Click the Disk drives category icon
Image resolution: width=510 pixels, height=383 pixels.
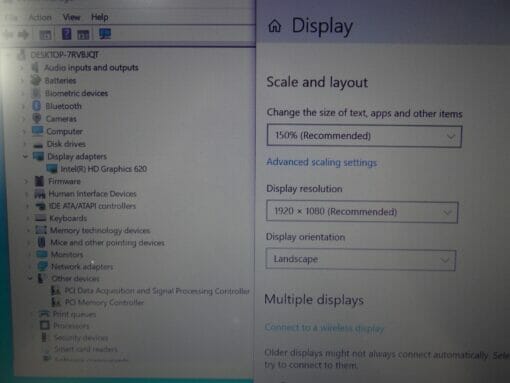coord(38,144)
